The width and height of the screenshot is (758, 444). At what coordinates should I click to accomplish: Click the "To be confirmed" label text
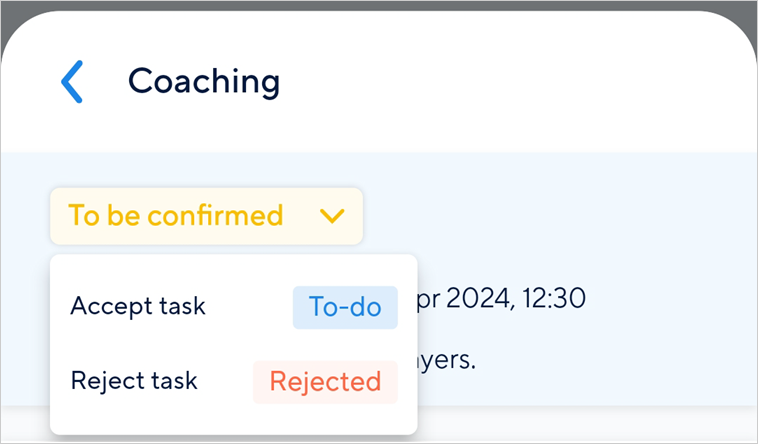175,215
